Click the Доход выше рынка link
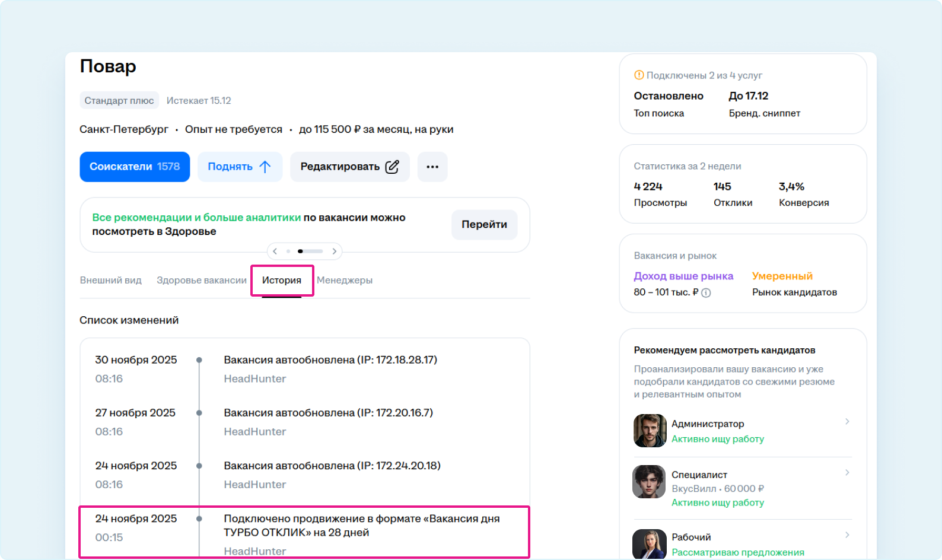The width and height of the screenshot is (942, 560). coord(683,276)
